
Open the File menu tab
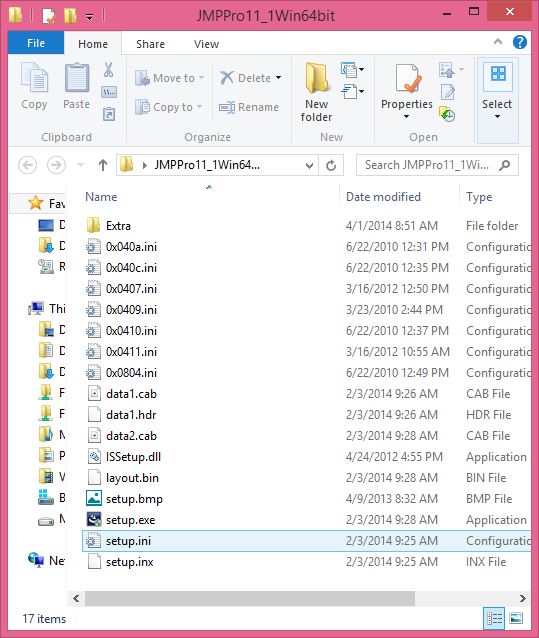point(36,43)
